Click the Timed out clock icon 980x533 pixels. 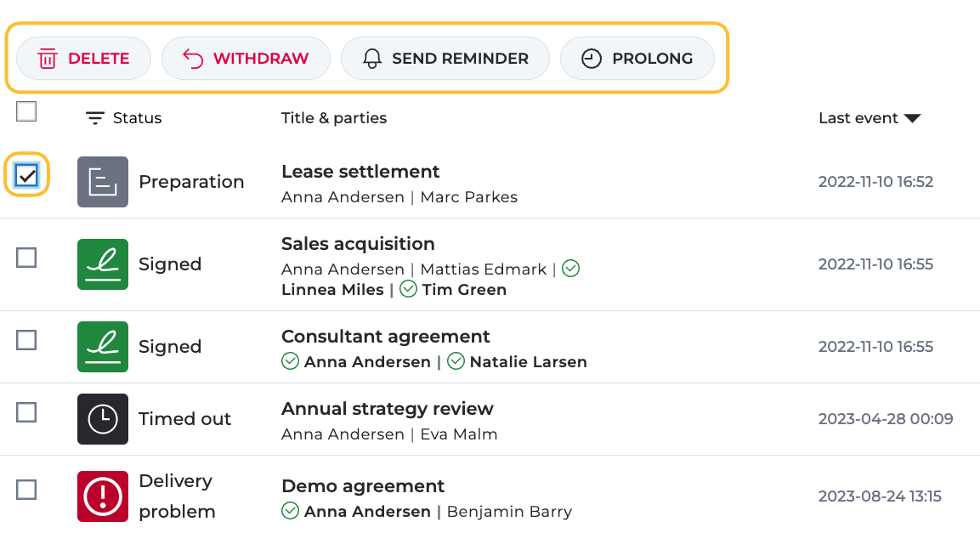103,419
